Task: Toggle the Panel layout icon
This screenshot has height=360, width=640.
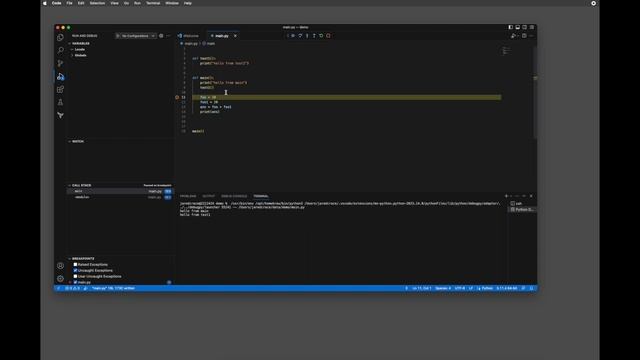Action: click(518, 27)
